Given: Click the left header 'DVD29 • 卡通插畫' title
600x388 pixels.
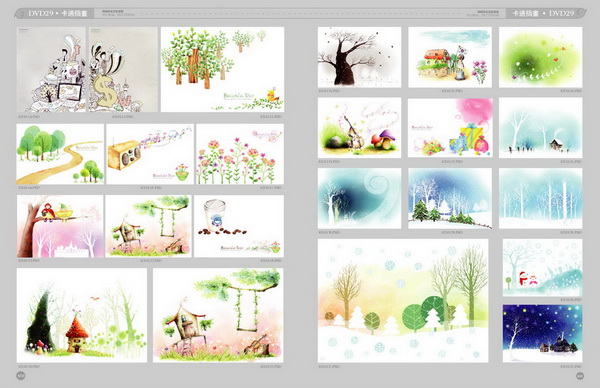Looking at the screenshot, I should click(x=58, y=13).
